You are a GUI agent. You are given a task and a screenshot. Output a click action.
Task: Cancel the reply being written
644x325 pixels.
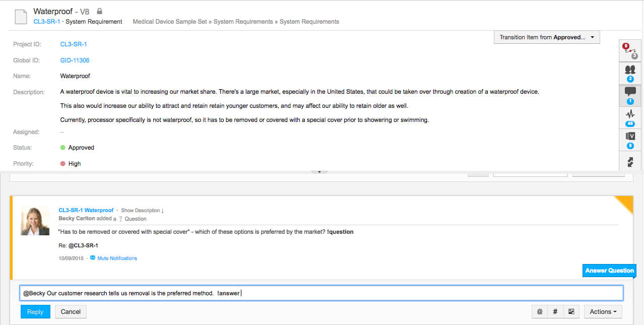(x=71, y=312)
